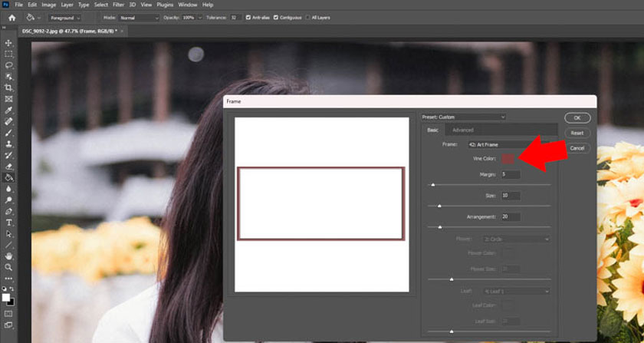Enable the All Layers checkbox
This screenshot has height=343, width=644.
pos(308,17)
